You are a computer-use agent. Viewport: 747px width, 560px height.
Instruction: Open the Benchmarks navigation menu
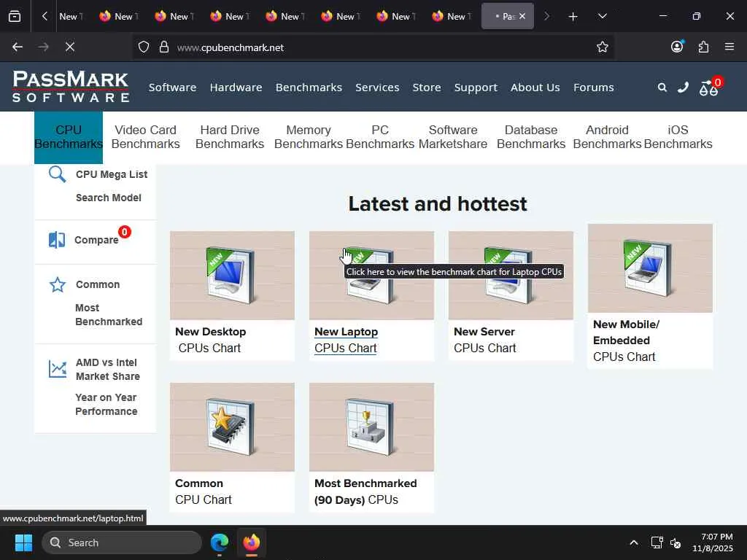coord(309,87)
